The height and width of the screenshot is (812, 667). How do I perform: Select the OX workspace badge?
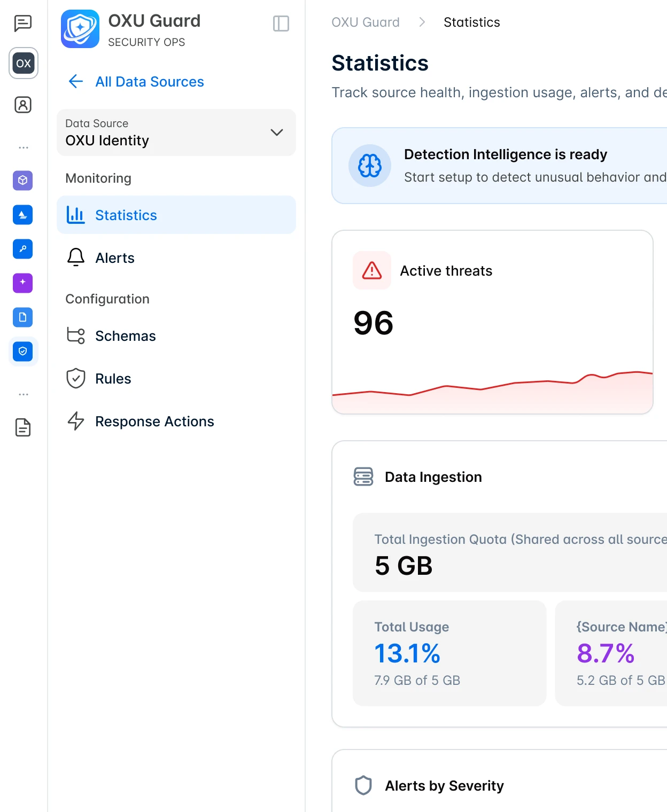[x=24, y=63]
